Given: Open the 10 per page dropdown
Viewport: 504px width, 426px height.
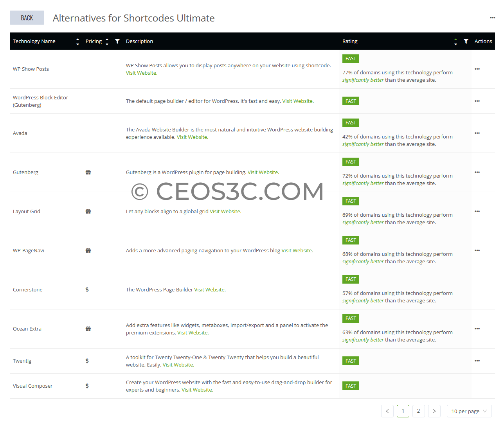Looking at the screenshot, I should coord(469,411).
